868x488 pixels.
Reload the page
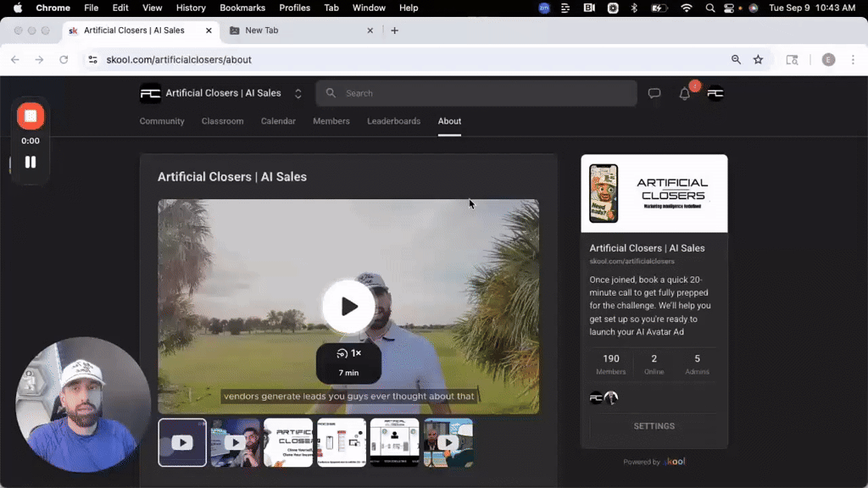[x=64, y=60]
